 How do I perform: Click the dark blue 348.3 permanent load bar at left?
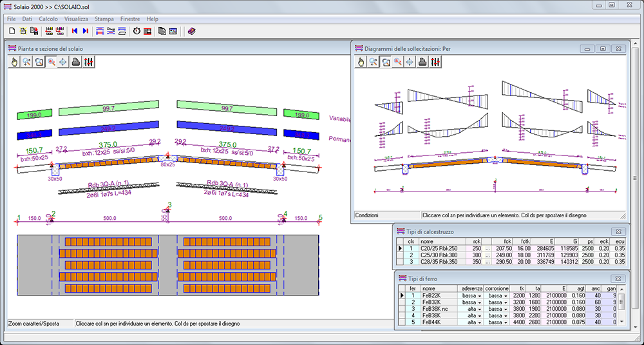pyautogui.click(x=35, y=135)
